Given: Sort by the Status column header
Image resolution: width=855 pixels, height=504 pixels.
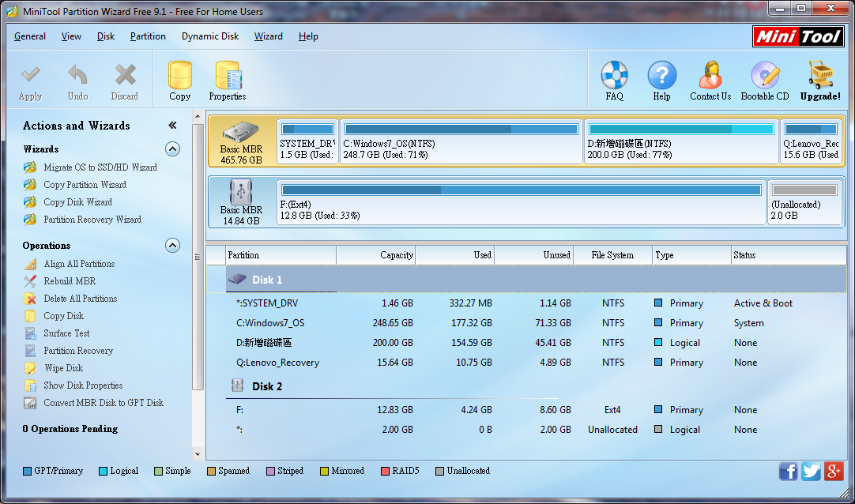Looking at the screenshot, I should click(x=789, y=255).
